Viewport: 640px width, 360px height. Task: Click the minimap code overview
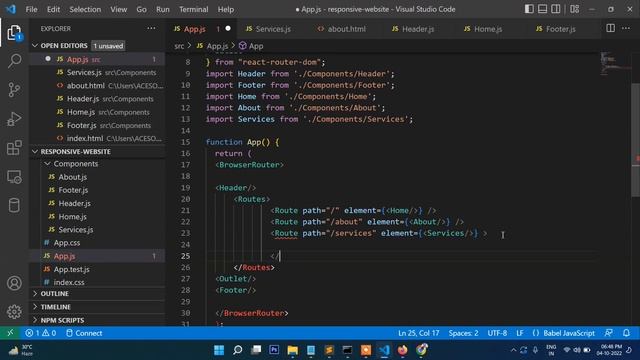616,64
